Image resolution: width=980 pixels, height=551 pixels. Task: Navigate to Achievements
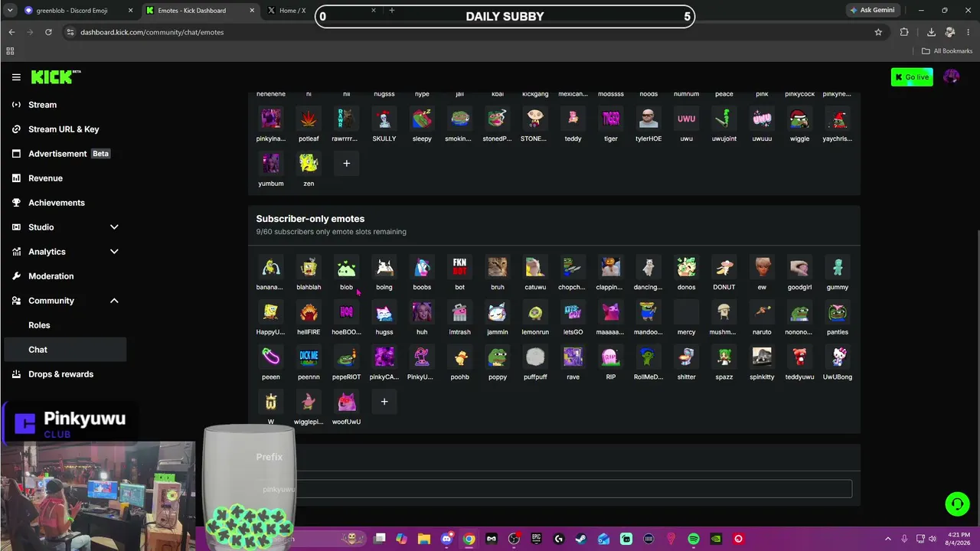pyautogui.click(x=56, y=203)
